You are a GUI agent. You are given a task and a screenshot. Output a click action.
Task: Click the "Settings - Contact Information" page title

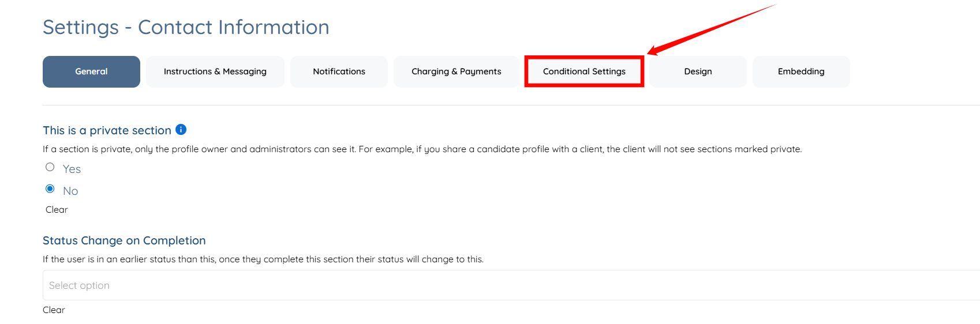(x=186, y=27)
